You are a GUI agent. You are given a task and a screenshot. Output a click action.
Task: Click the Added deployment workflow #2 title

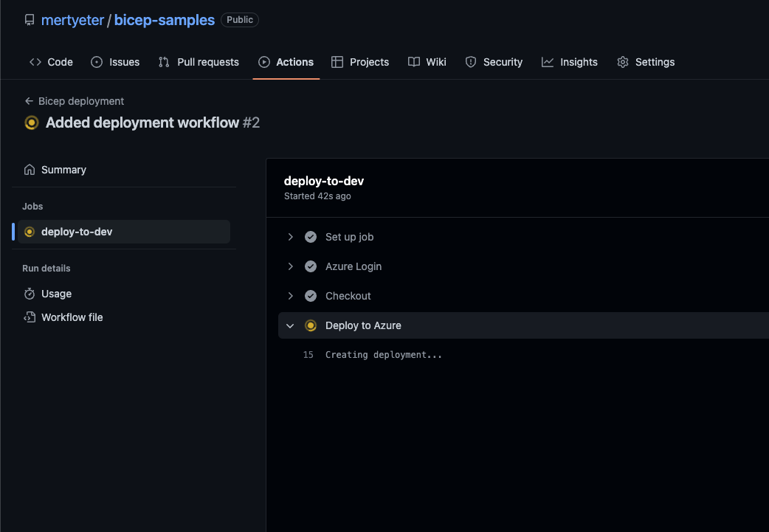[153, 122]
